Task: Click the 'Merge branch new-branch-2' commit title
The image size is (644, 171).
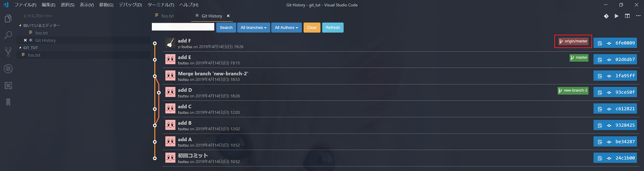Action: [213, 74]
